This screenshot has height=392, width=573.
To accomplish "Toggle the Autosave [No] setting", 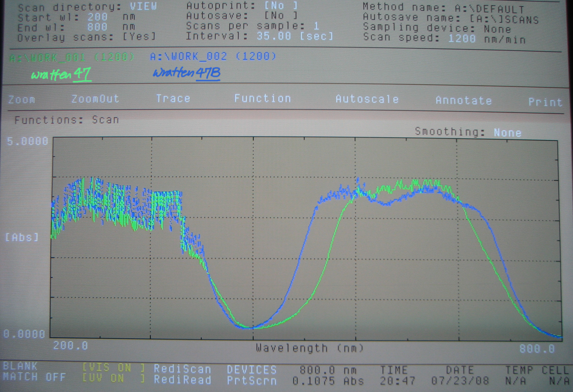I will [281, 16].
